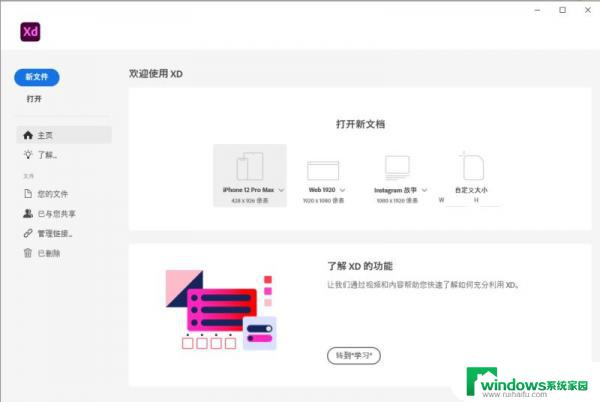
Task: Click the lightbulb learn icon
Action: click(x=28, y=155)
